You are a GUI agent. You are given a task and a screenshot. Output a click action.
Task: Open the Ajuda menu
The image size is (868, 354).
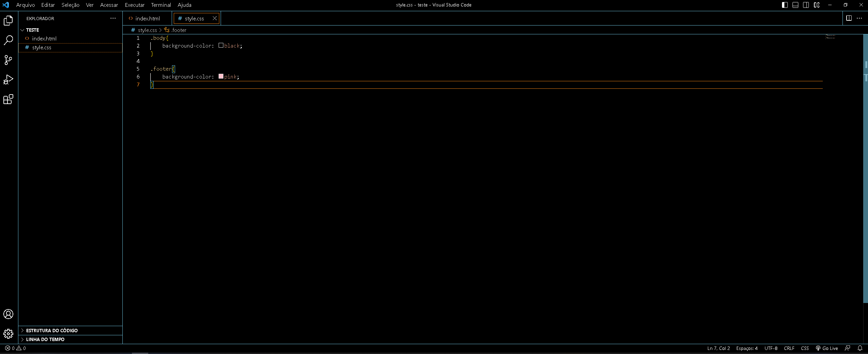[x=185, y=5]
